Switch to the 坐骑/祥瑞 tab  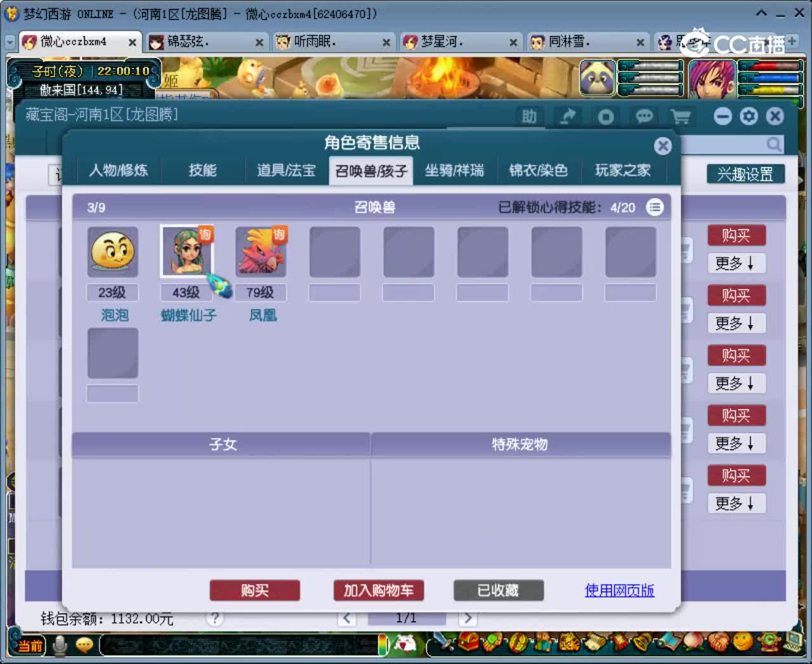click(x=454, y=170)
